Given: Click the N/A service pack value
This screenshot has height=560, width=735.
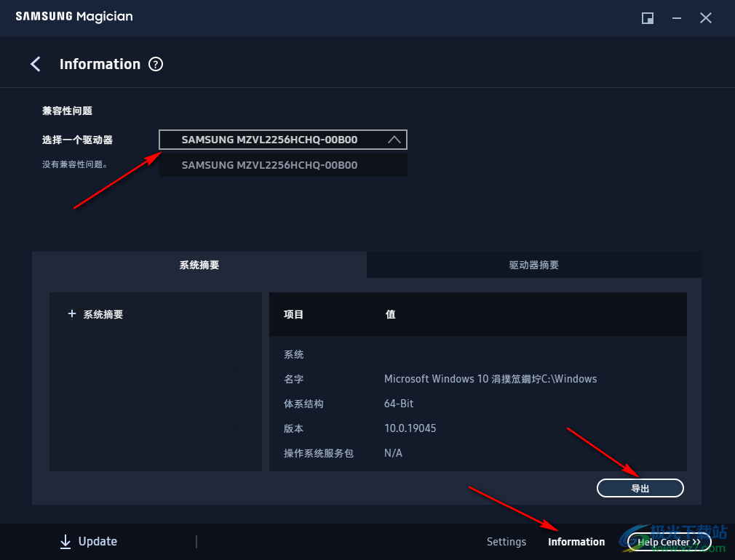Looking at the screenshot, I should tap(393, 453).
